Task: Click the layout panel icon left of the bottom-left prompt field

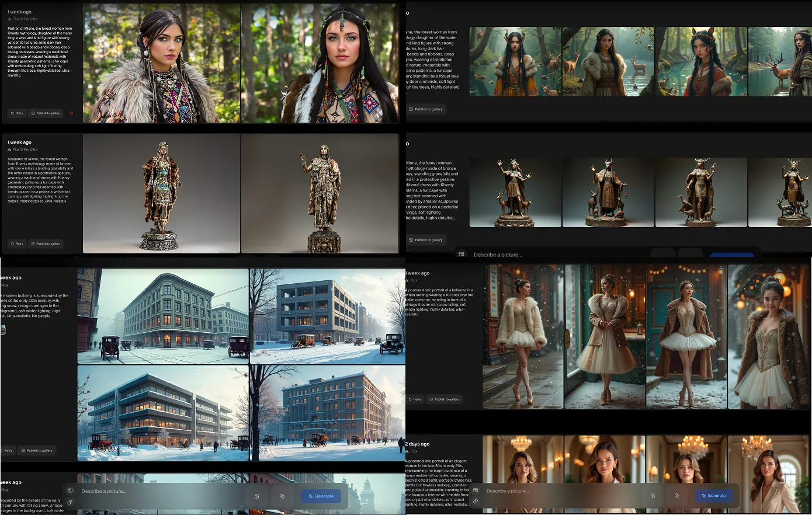Action: [70, 490]
